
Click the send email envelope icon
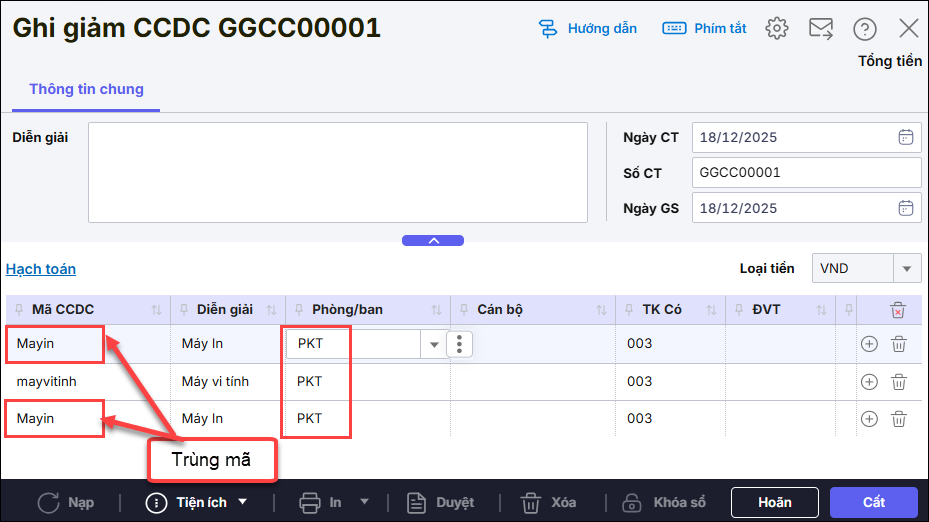click(x=821, y=28)
